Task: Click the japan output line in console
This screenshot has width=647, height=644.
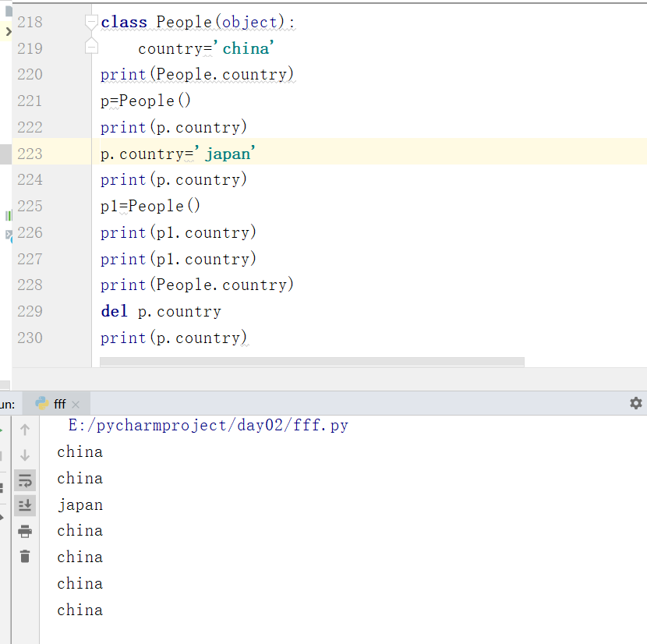Action: point(80,505)
